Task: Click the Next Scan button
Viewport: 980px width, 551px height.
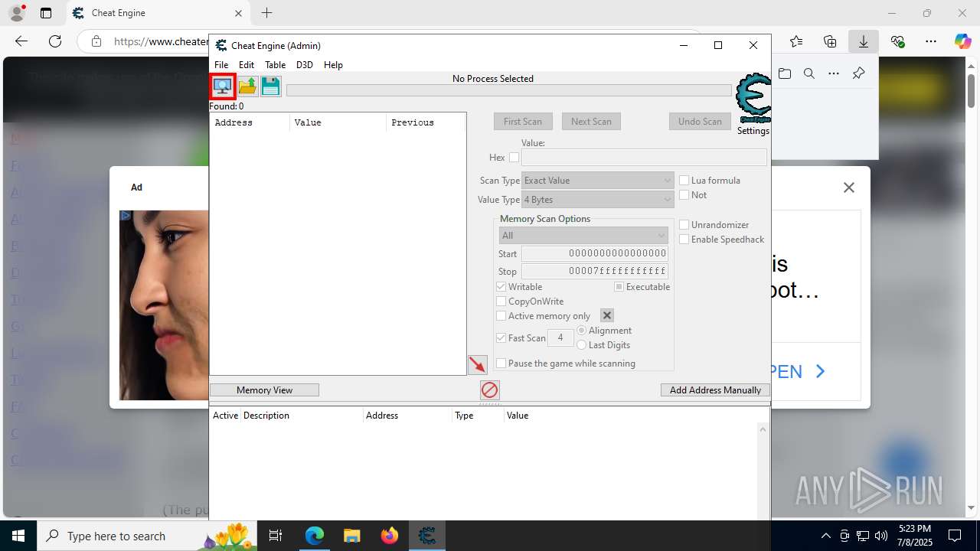Action: pyautogui.click(x=591, y=122)
